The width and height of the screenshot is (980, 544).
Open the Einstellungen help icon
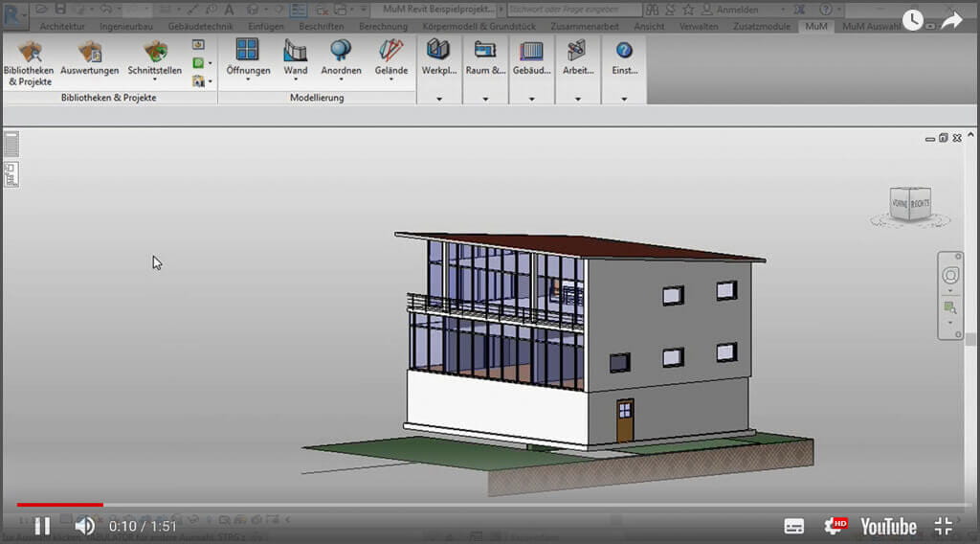624,57
